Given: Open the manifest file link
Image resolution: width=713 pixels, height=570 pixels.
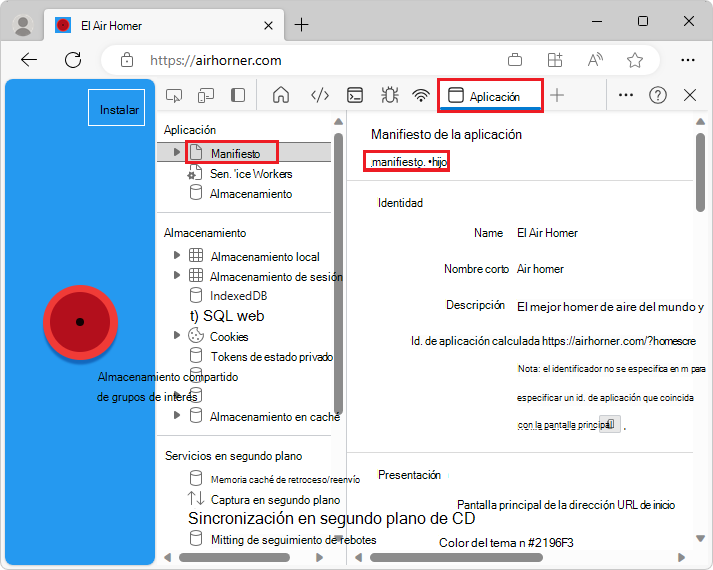Looking at the screenshot, I should (409, 162).
